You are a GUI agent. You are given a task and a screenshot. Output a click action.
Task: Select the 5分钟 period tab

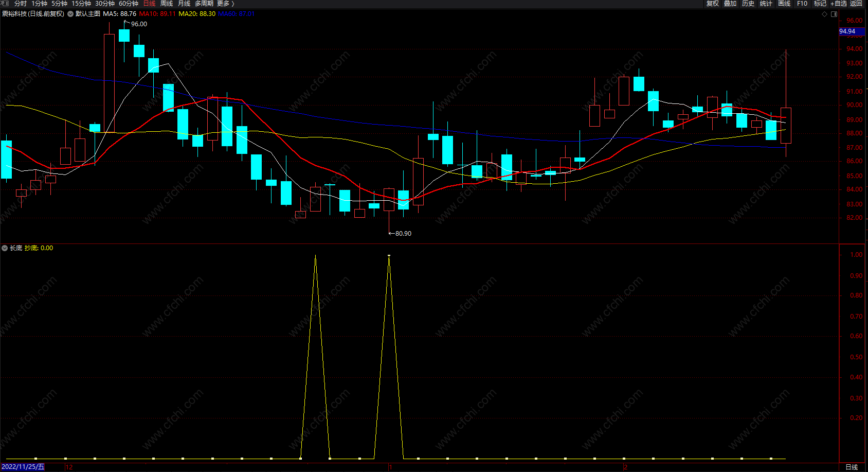(x=60, y=4)
